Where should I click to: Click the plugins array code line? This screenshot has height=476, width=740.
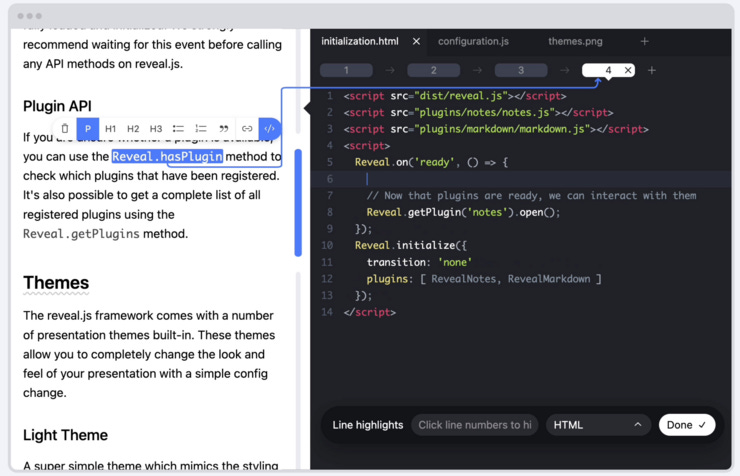click(x=484, y=279)
